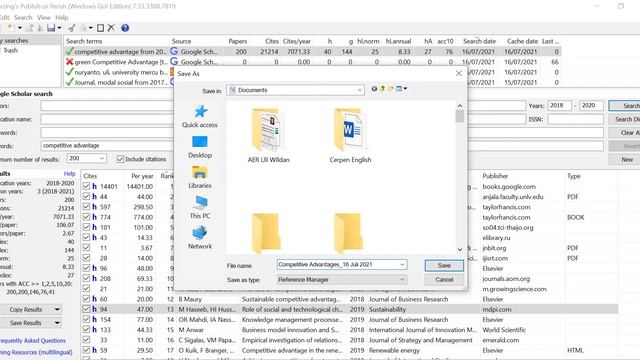This screenshot has width=640, height=360.
Task: Uncheck the result row with 597 cites
Action: click(86, 207)
